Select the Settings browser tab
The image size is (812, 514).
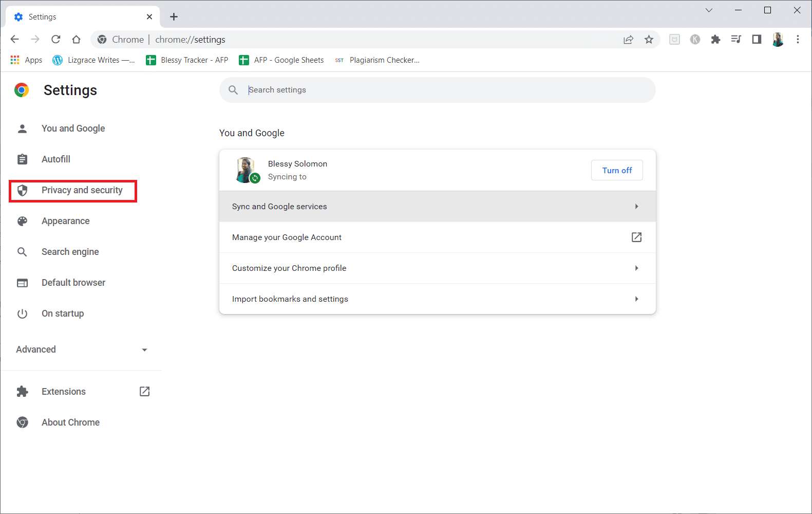83,17
